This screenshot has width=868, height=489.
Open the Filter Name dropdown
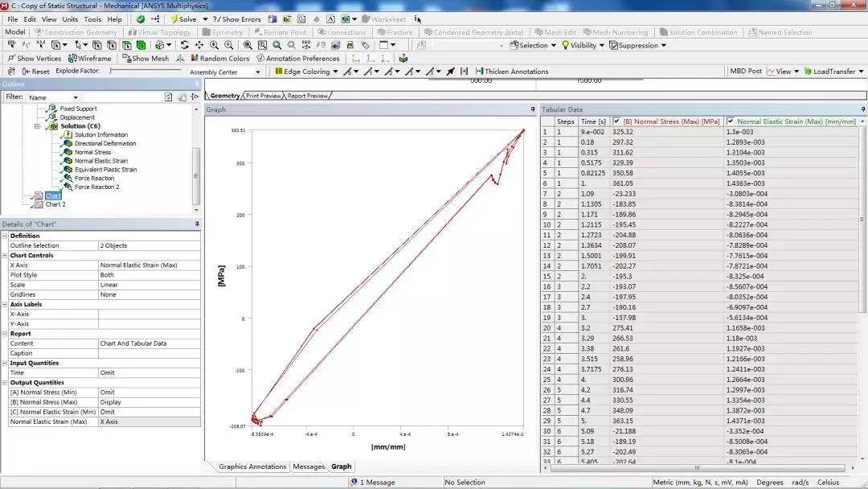click(x=76, y=97)
